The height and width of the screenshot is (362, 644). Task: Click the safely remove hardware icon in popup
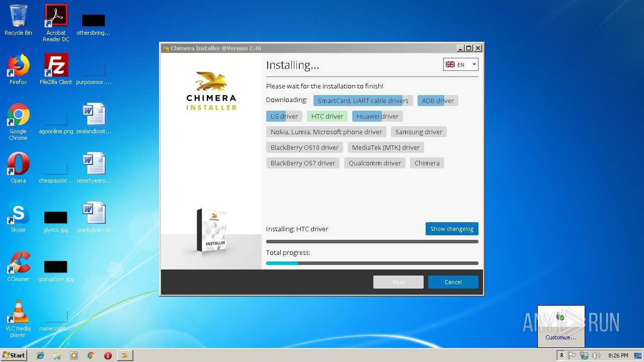pos(560,317)
